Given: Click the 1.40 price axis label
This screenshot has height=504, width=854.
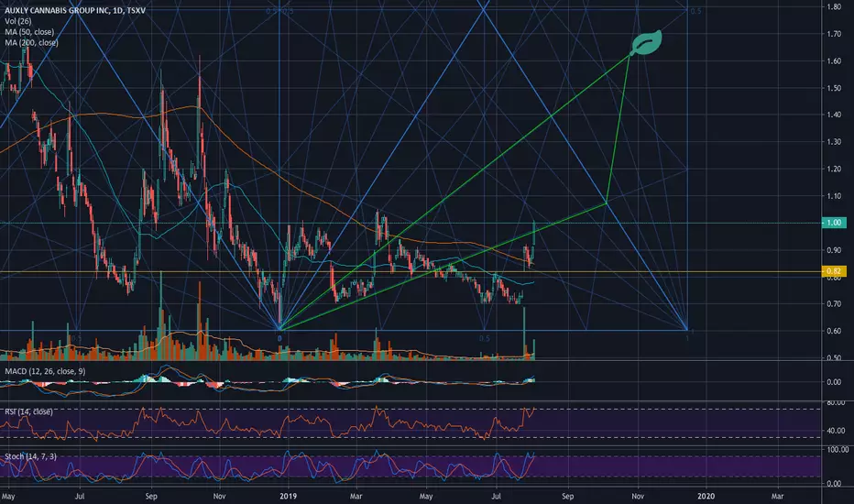Looking at the screenshot, I should point(834,115).
